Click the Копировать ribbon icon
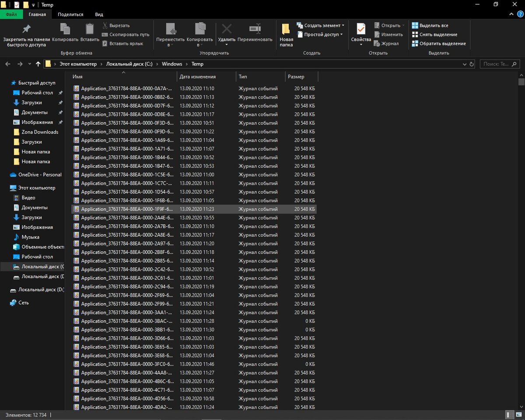This screenshot has height=420, width=525. [x=65, y=33]
